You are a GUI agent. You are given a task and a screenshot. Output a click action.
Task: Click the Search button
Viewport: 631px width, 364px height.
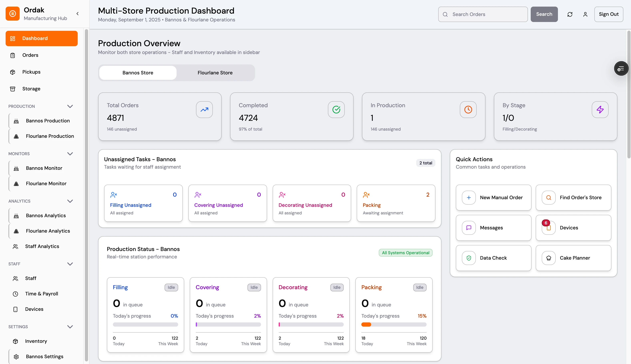click(x=544, y=14)
